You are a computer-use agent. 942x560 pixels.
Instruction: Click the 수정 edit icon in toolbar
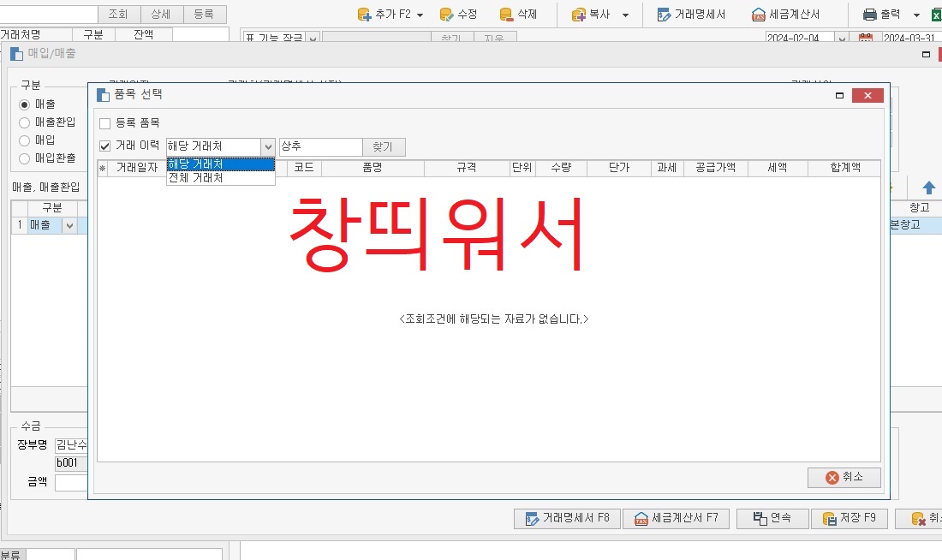point(447,15)
